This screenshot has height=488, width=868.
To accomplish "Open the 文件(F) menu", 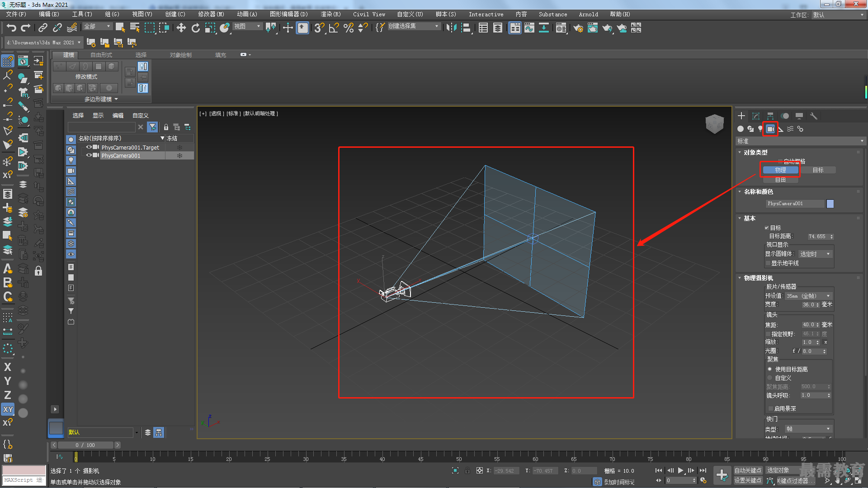I will point(16,14).
